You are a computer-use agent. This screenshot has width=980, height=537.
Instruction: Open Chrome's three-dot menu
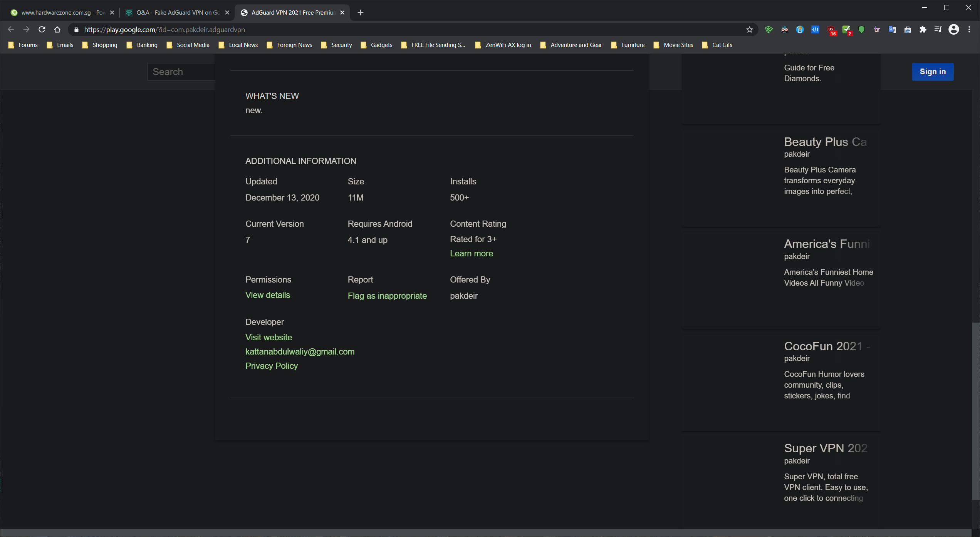969,30
